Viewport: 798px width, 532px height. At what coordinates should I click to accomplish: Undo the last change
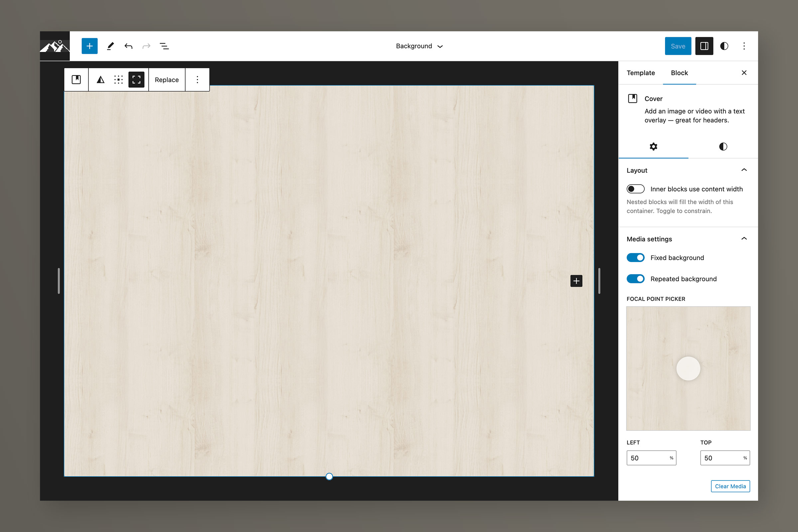point(128,46)
